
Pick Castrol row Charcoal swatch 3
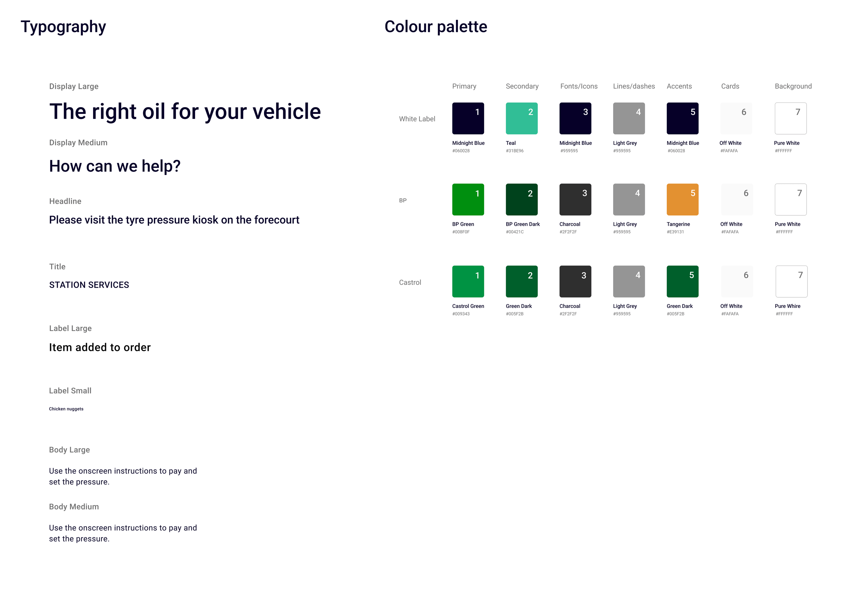pos(575,281)
